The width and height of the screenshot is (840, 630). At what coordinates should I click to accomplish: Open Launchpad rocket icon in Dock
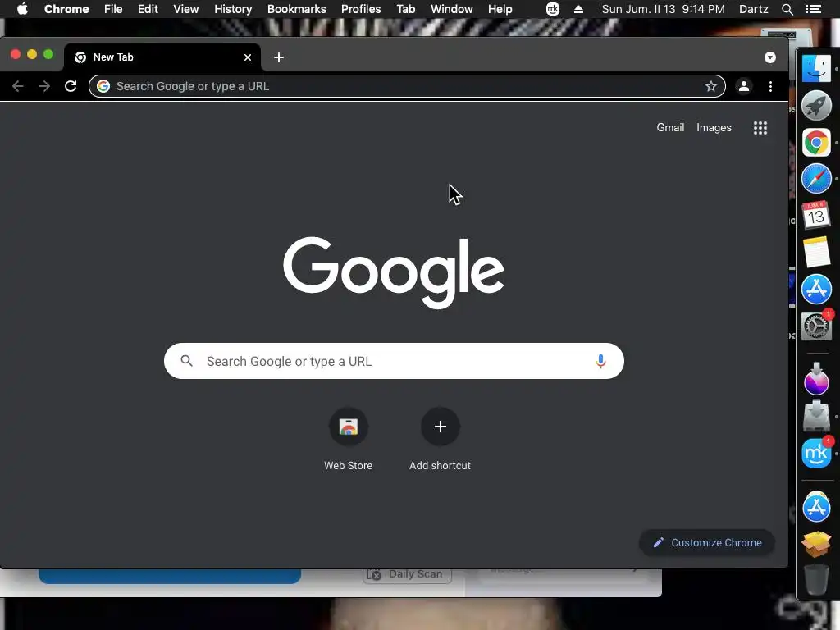[816, 106]
